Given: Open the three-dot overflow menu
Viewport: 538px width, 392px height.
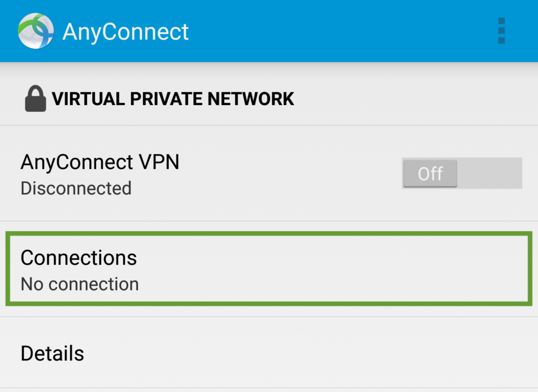Looking at the screenshot, I should tap(501, 31).
